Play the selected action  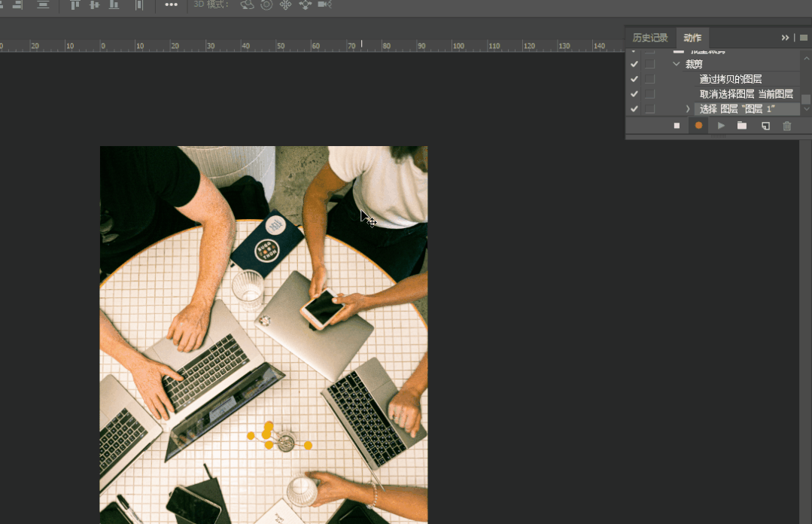coord(721,126)
